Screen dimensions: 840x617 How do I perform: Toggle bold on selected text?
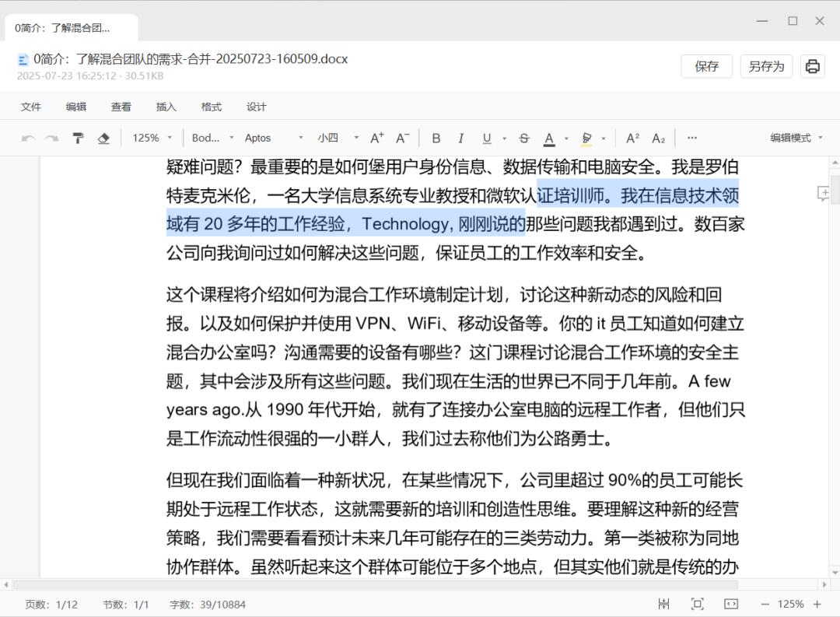click(436, 137)
